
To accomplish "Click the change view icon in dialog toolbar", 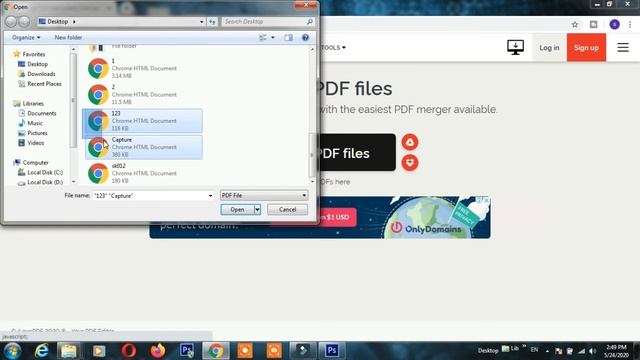I will point(263,38).
